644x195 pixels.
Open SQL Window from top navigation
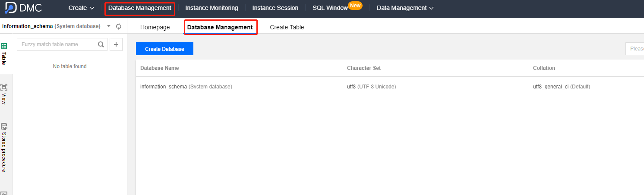[x=330, y=8]
